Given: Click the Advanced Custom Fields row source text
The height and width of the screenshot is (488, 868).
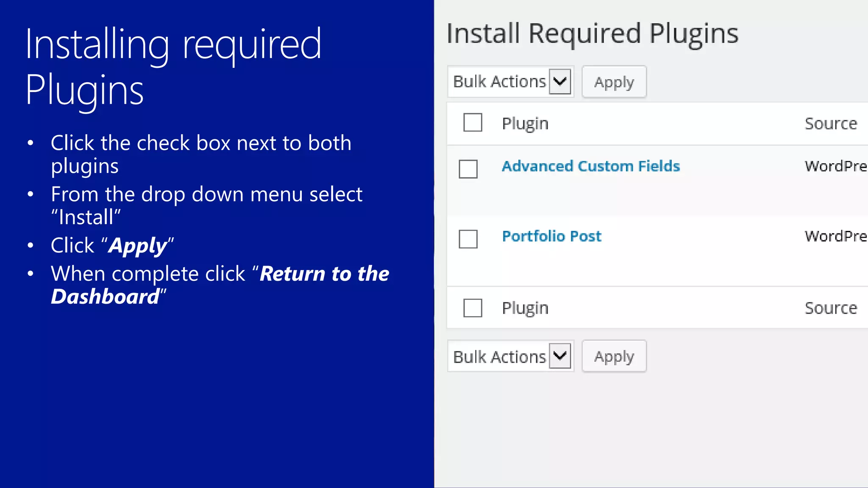Looking at the screenshot, I should tap(835, 166).
